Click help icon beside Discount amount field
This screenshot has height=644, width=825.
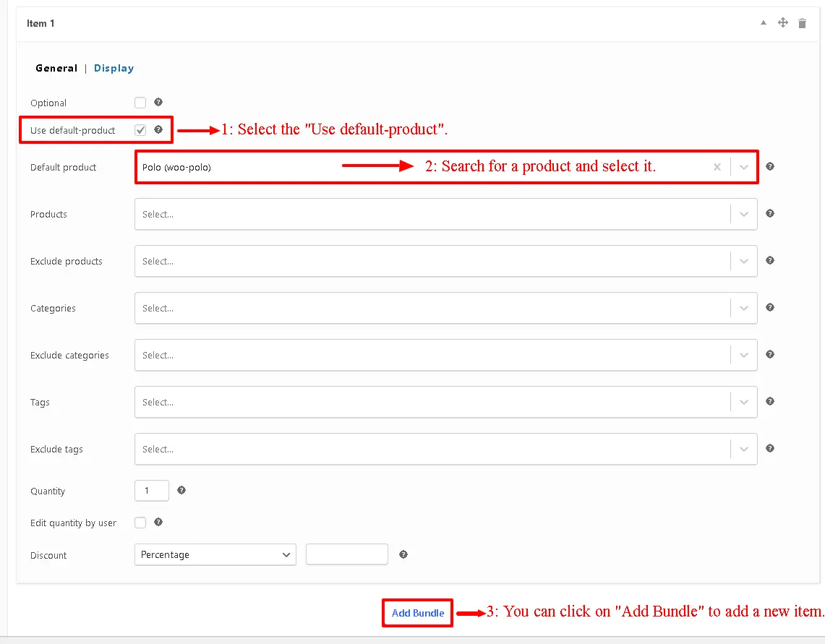coord(403,554)
